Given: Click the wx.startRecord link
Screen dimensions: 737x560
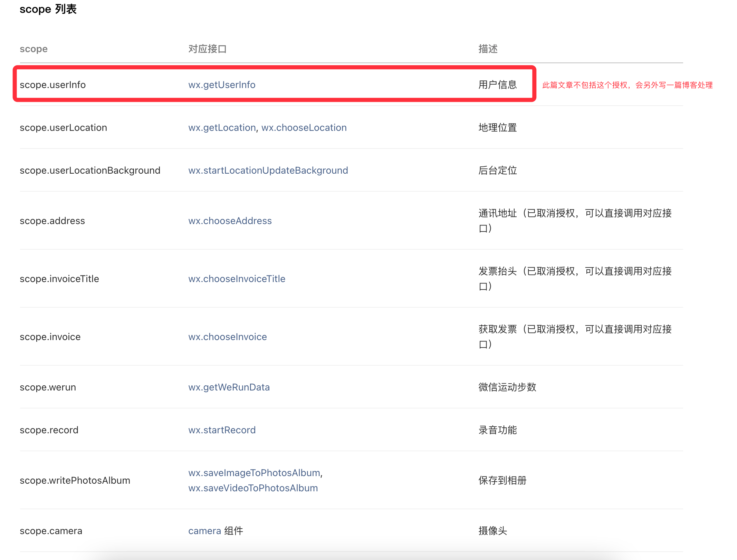Looking at the screenshot, I should (222, 430).
